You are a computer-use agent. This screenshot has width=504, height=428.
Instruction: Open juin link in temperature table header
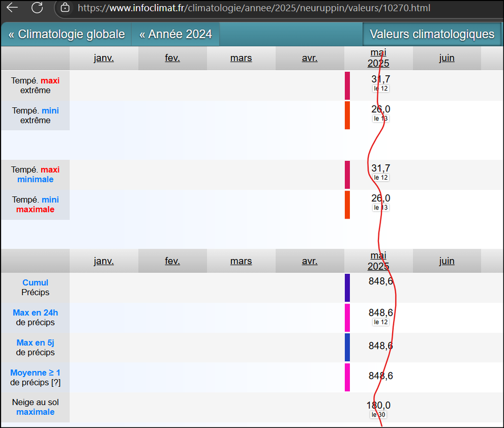click(x=447, y=58)
